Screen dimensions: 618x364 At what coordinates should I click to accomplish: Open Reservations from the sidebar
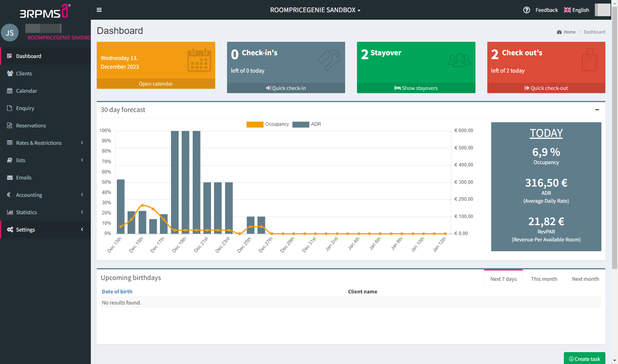tap(31, 125)
